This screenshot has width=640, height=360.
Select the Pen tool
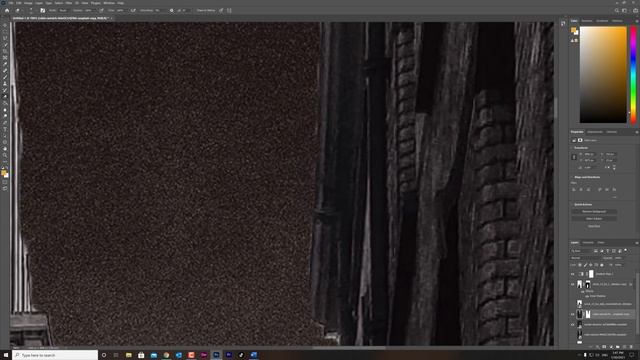click(x=5, y=123)
